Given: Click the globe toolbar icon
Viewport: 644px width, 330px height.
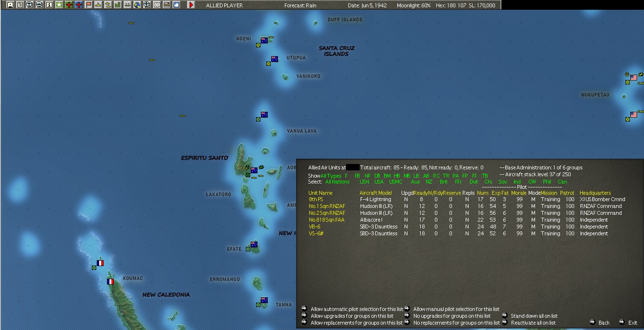Looking at the screenshot, I should (137, 5).
